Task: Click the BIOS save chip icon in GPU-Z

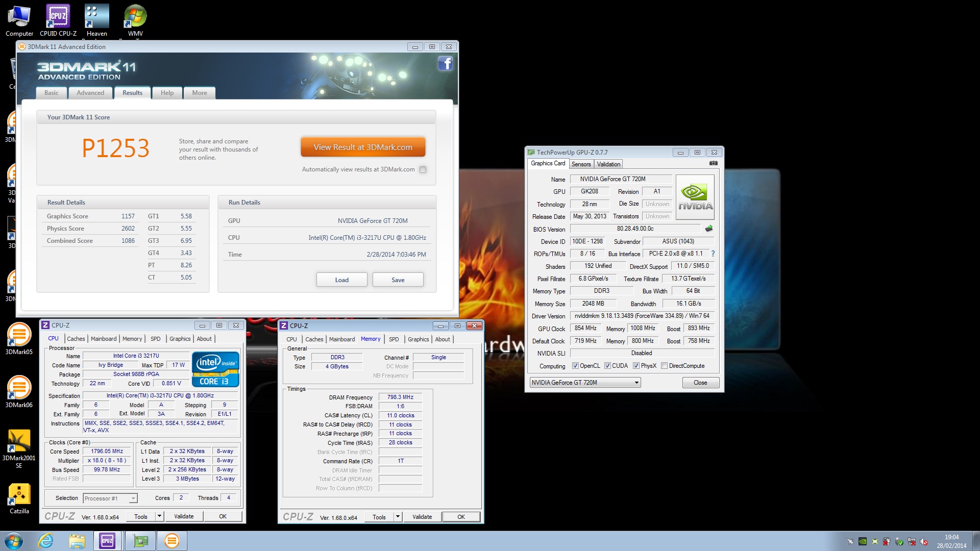Action: [x=709, y=229]
